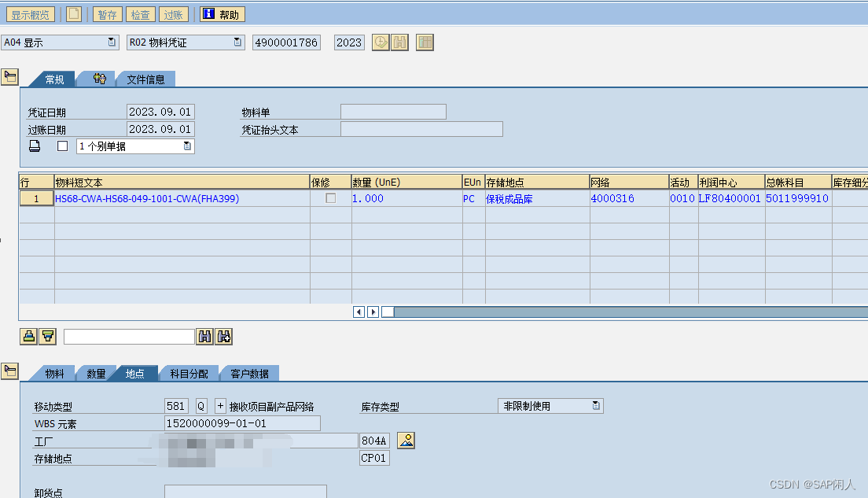Click the special stock field Q
Viewport: 868px width, 498px height.
(x=201, y=406)
